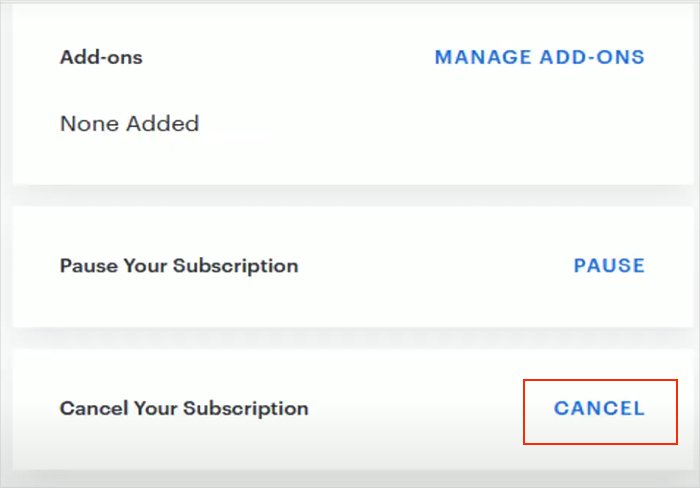Open the MANAGE ADD-ONS link
Screen dimensions: 700x488
[539, 57]
